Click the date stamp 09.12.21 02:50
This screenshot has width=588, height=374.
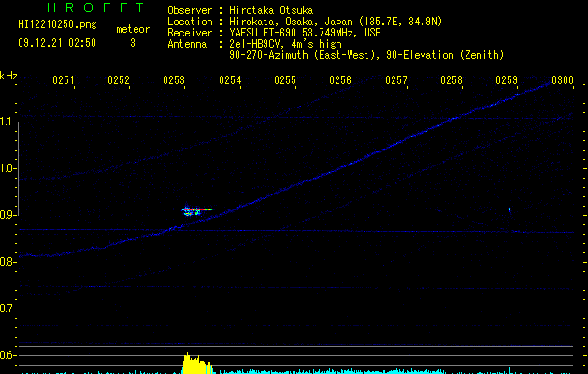pos(57,43)
